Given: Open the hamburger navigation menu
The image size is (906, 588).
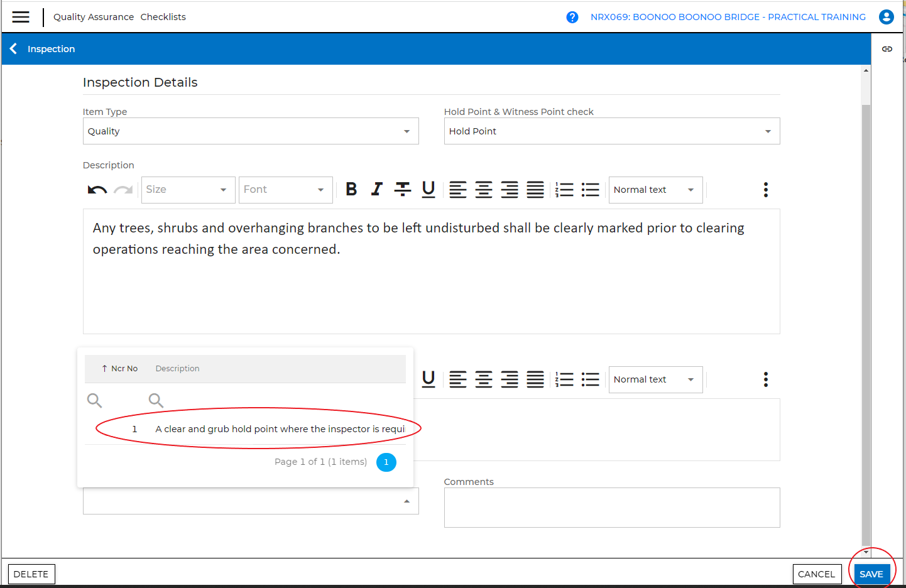Looking at the screenshot, I should (x=21, y=17).
